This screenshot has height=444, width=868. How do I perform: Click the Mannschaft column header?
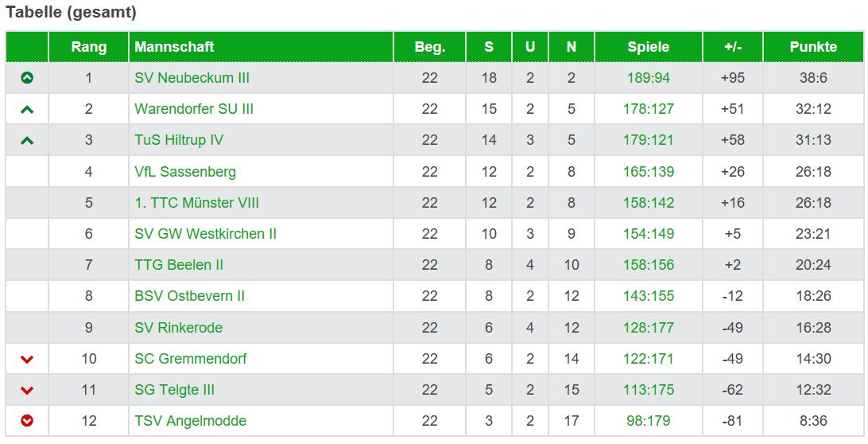174,47
